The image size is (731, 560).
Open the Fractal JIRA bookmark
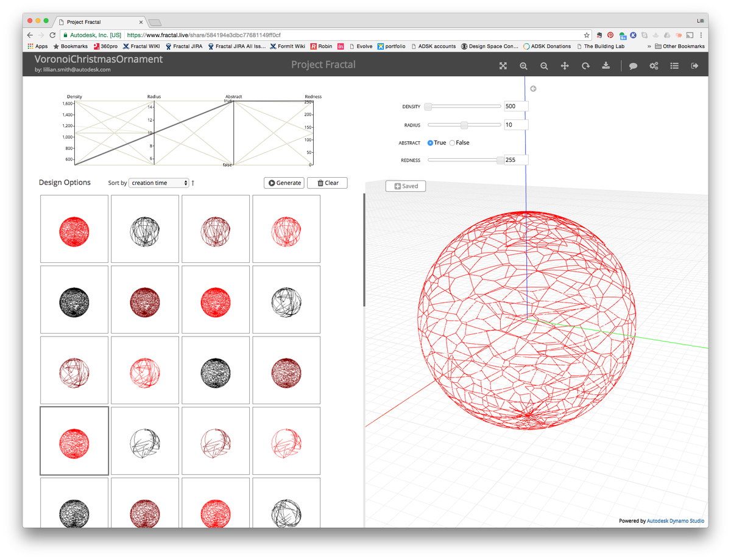184,46
